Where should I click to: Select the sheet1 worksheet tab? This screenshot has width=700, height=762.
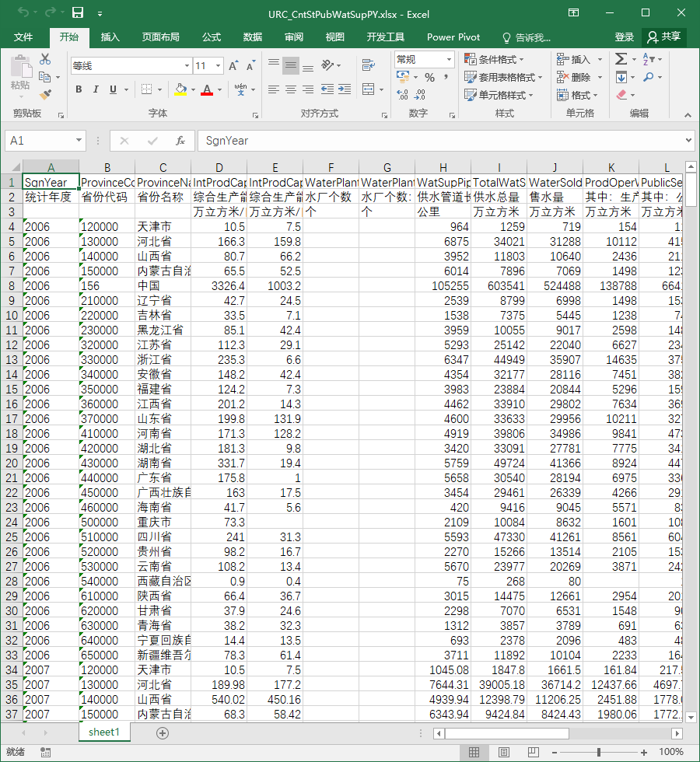[x=104, y=732]
